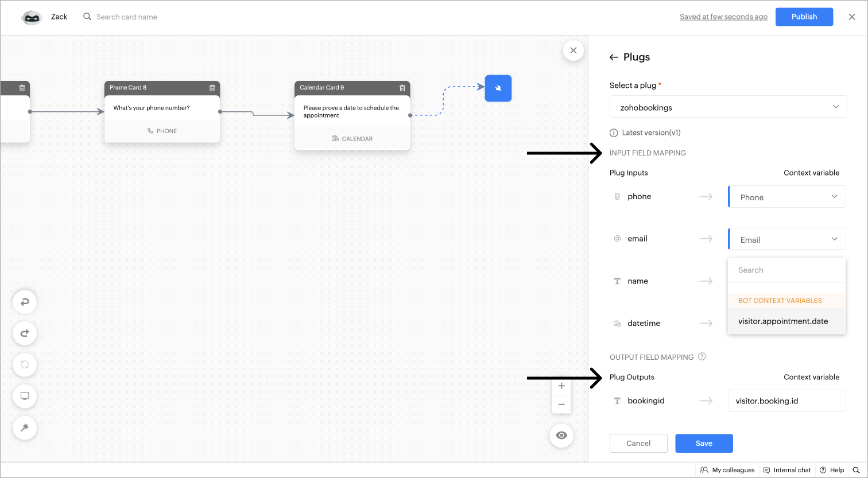The height and width of the screenshot is (478, 868).
Task: Delete Phone Card 8 with trash icon
Action: [212, 88]
